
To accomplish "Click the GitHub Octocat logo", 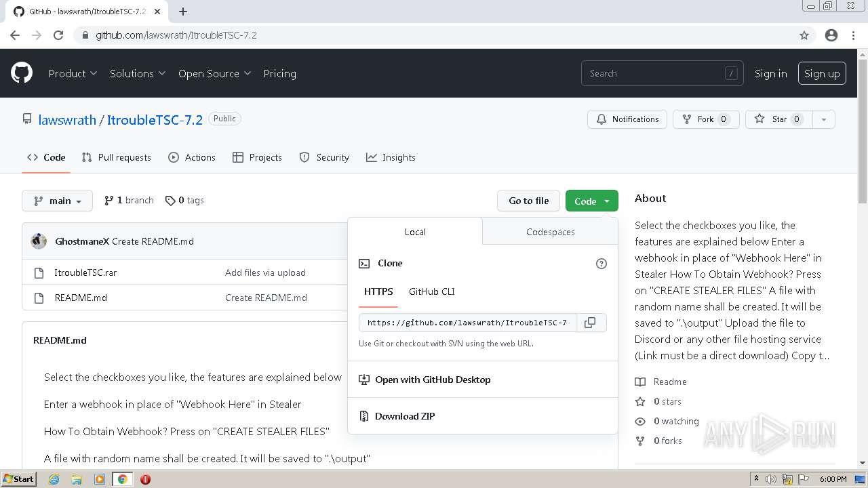I will (x=22, y=73).
